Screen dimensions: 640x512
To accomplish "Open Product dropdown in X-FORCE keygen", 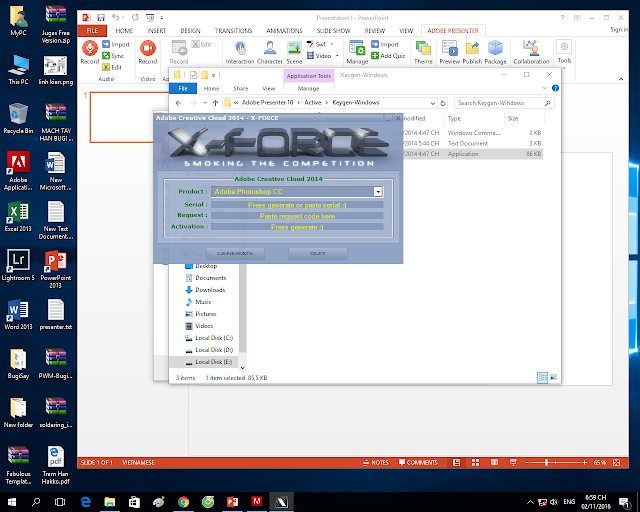I will [x=378, y=191].
